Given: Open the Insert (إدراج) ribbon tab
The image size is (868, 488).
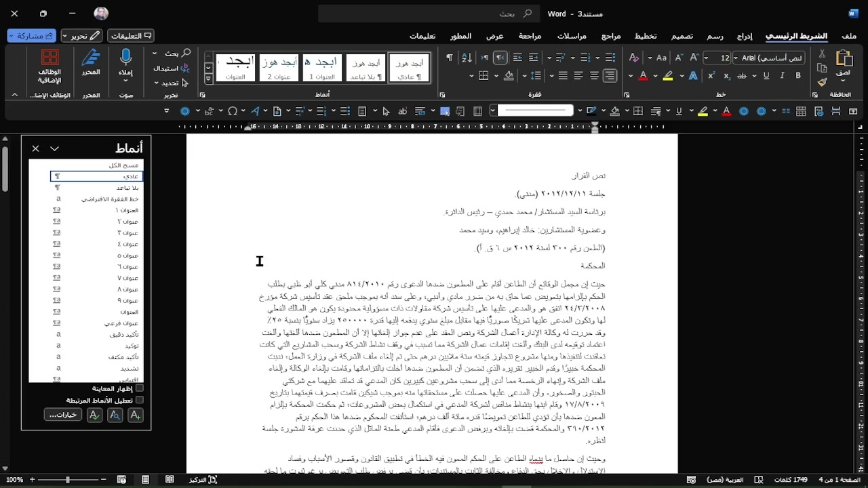Looking at the screenshot, I should (x=745, y=35).
